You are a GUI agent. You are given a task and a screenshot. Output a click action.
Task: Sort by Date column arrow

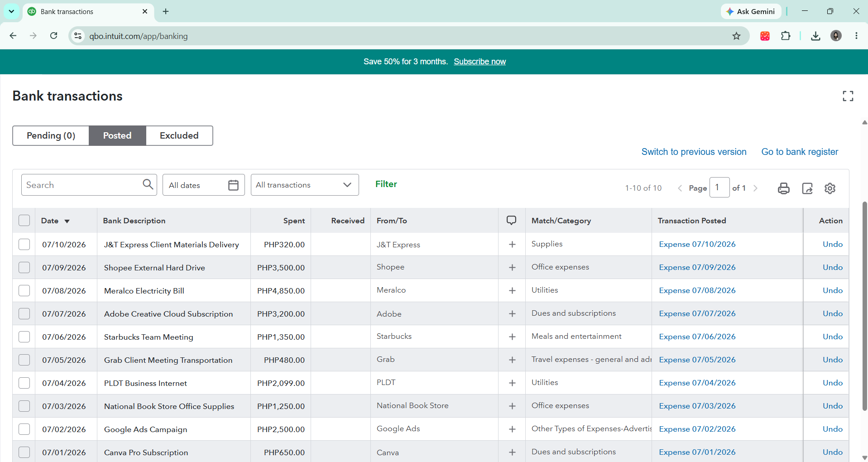67,221
